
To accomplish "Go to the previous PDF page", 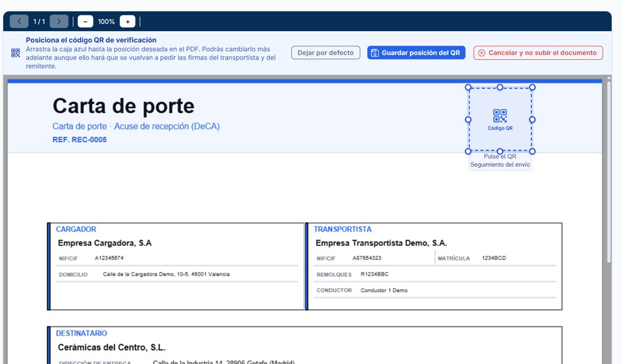I will [x=19, y=22].
